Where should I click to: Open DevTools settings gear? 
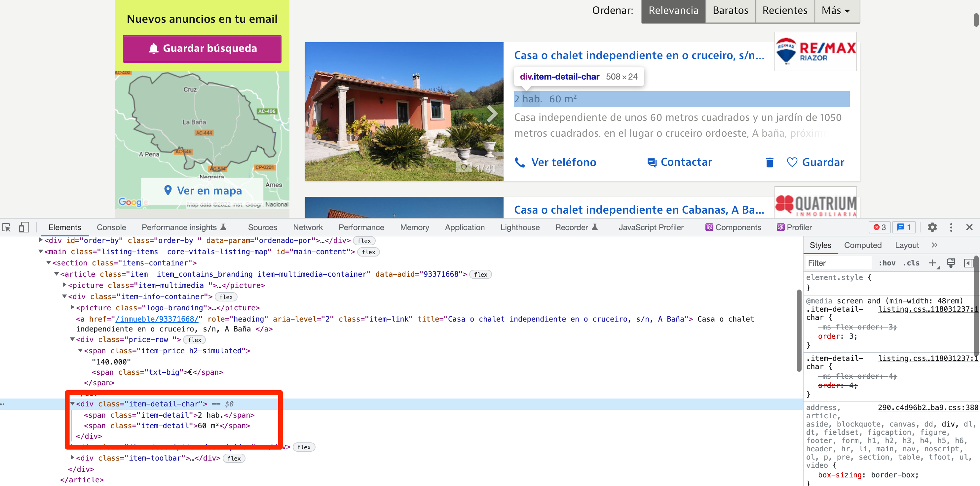point(932,227)
